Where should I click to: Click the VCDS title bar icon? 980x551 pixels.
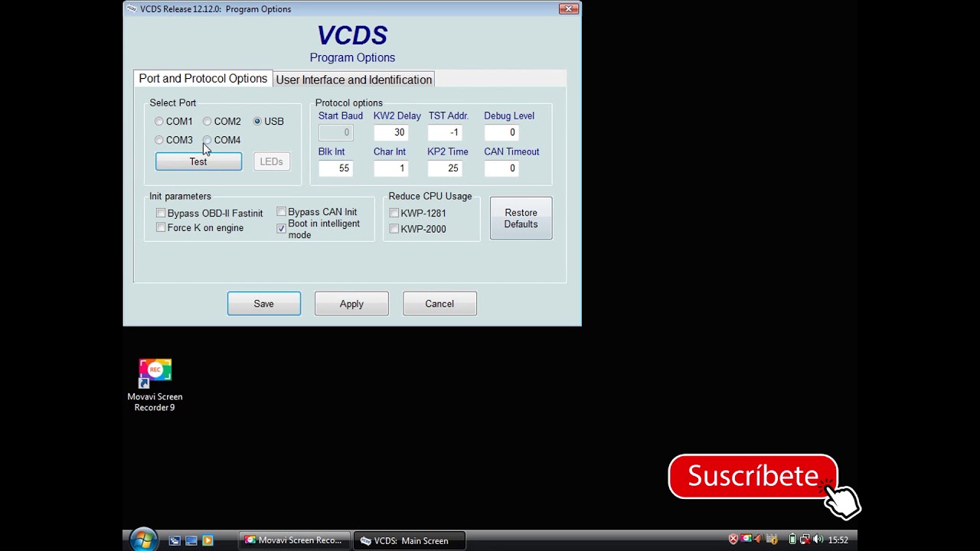click(x=132, y=9)
